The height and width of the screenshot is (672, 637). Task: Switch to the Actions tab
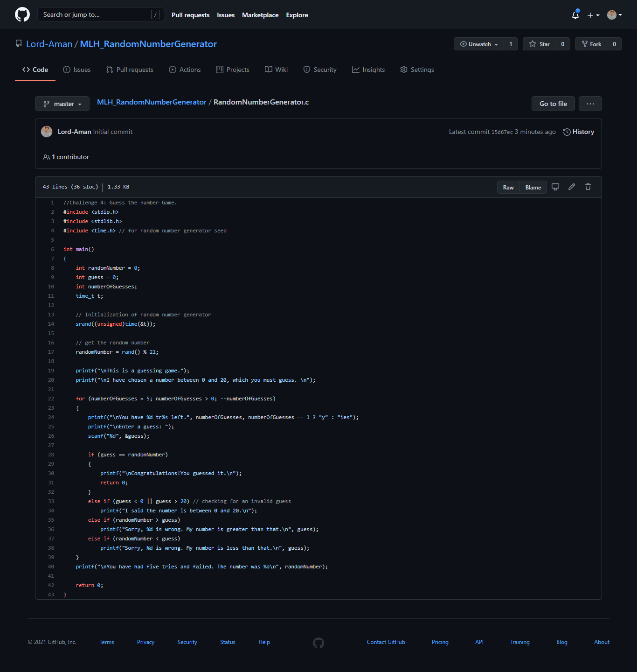pyautogui.click(x=185, y=70)
